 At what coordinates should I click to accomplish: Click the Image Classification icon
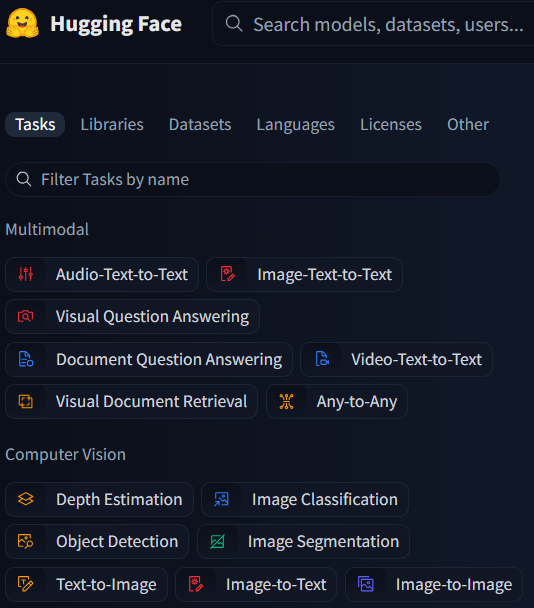click(222, 499)
